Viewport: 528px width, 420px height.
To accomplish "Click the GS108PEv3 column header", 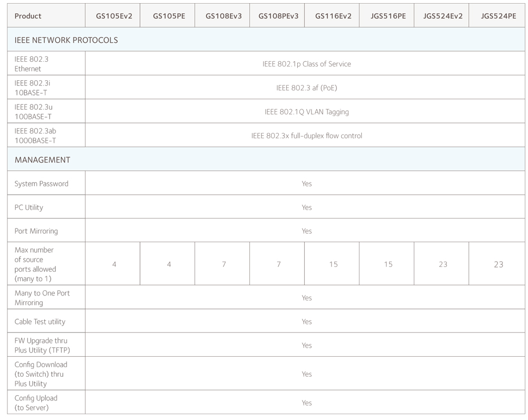I will pyautogui.click(x=278, y=16).
